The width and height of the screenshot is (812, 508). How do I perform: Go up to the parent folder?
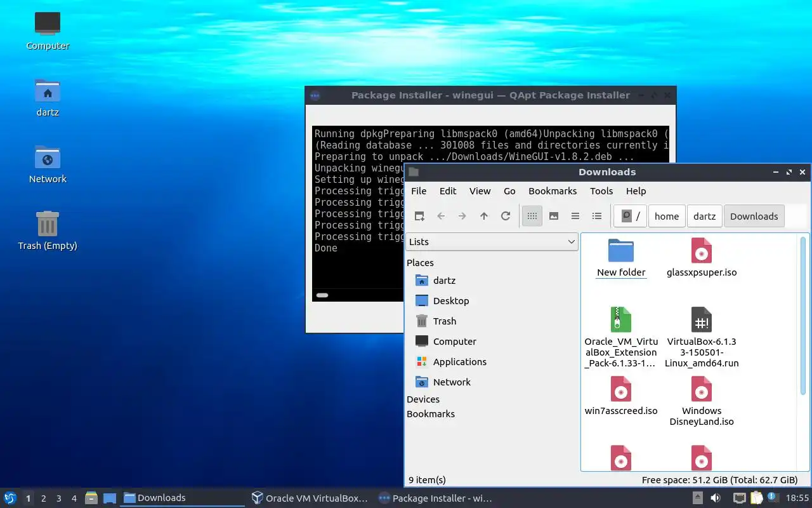click(x=484, y=216)
